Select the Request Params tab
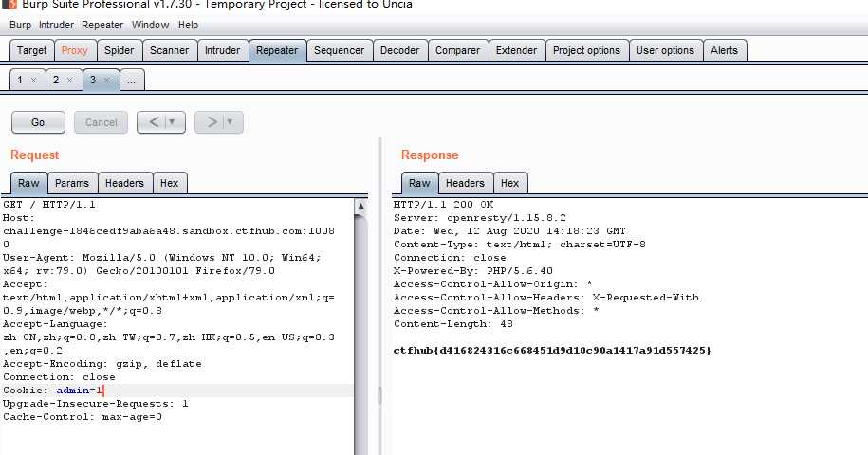 pos(72,183)
